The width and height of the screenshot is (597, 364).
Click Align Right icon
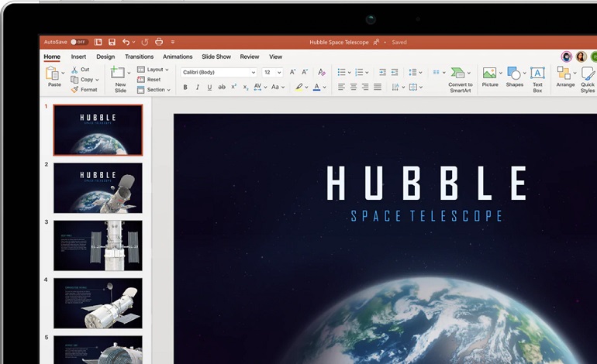(365, 87)
